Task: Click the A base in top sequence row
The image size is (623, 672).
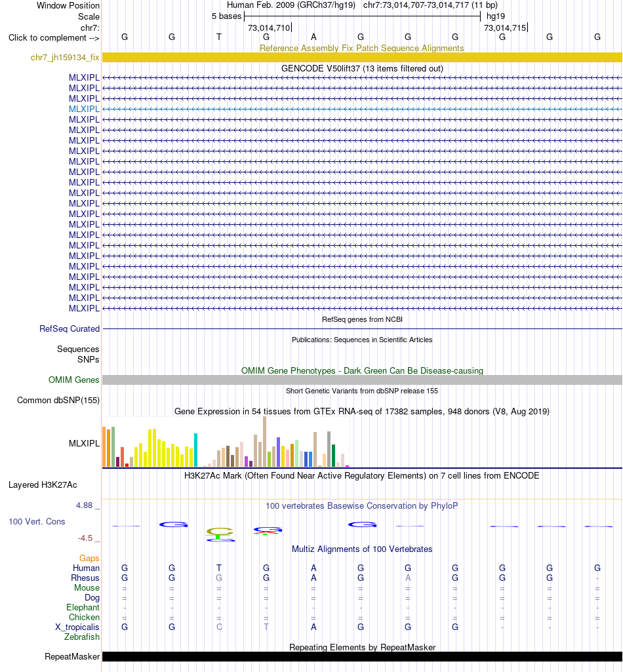Action: pyautogui.click(x=313, y=37)
